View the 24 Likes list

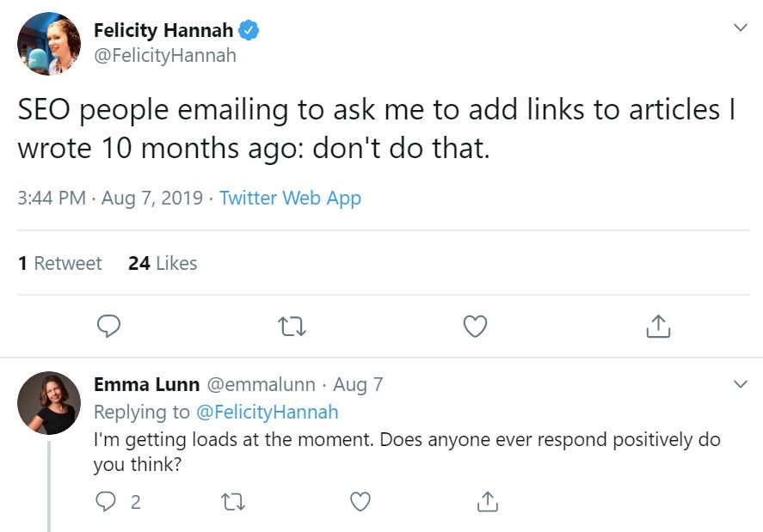click(x=163, y=263)
